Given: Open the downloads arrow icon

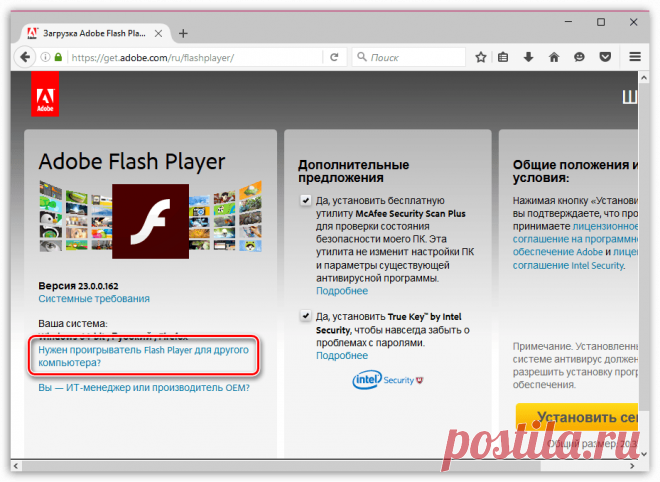Looking at the screenshot, I should [x=529, y=57].
